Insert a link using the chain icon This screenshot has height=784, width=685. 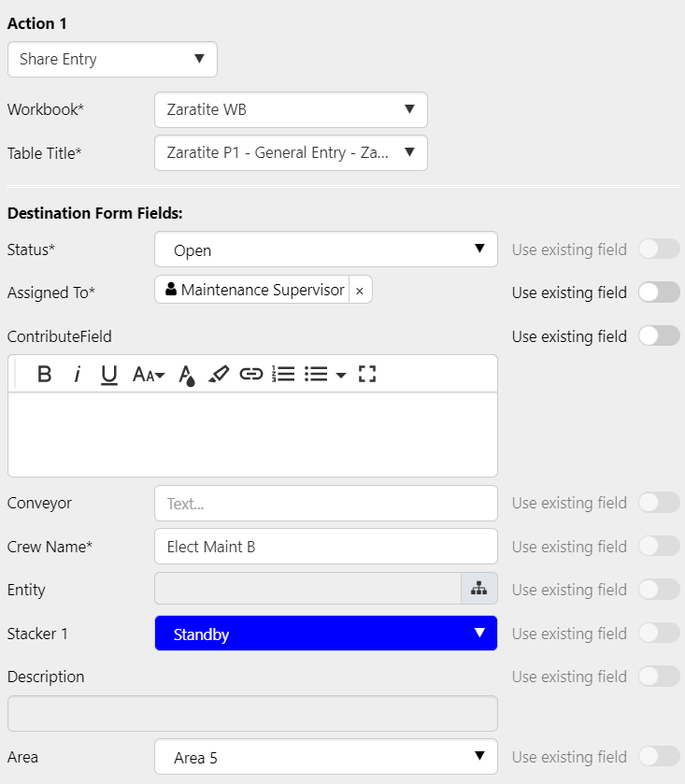(250, 375)
